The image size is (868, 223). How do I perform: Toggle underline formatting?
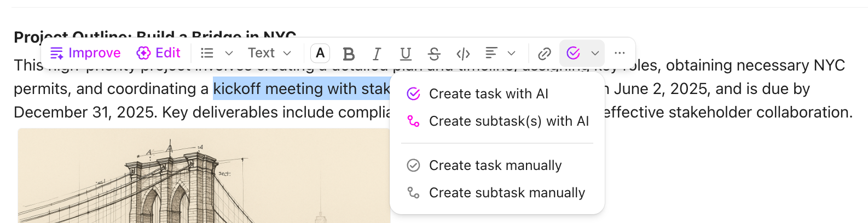point(406,54)
